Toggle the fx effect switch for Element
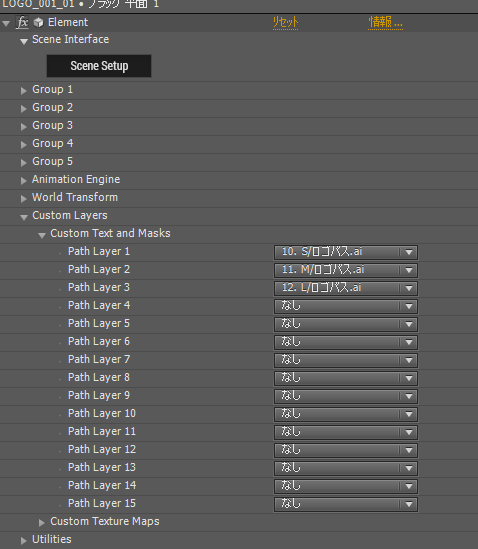 click(22, 23)
